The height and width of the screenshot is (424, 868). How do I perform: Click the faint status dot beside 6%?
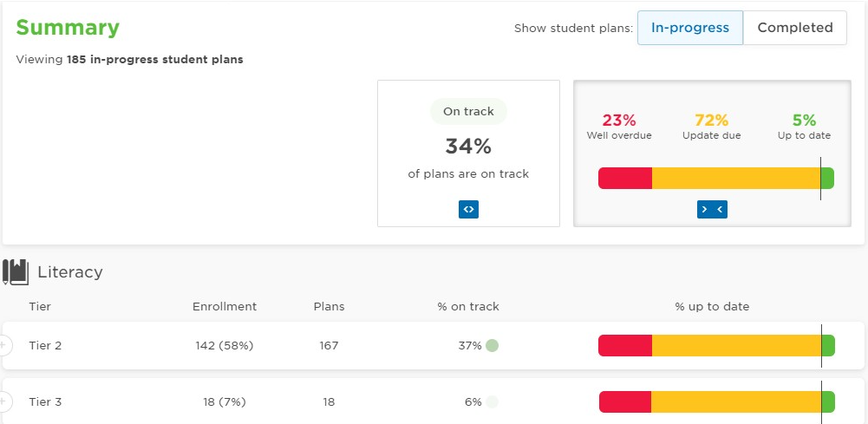coord(492,401)
